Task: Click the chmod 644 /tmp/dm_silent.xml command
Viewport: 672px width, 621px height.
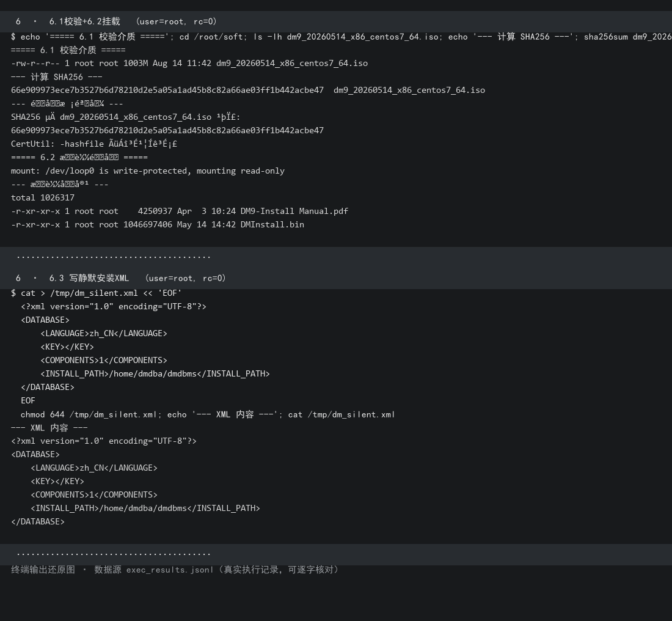Action: (208, 414)
